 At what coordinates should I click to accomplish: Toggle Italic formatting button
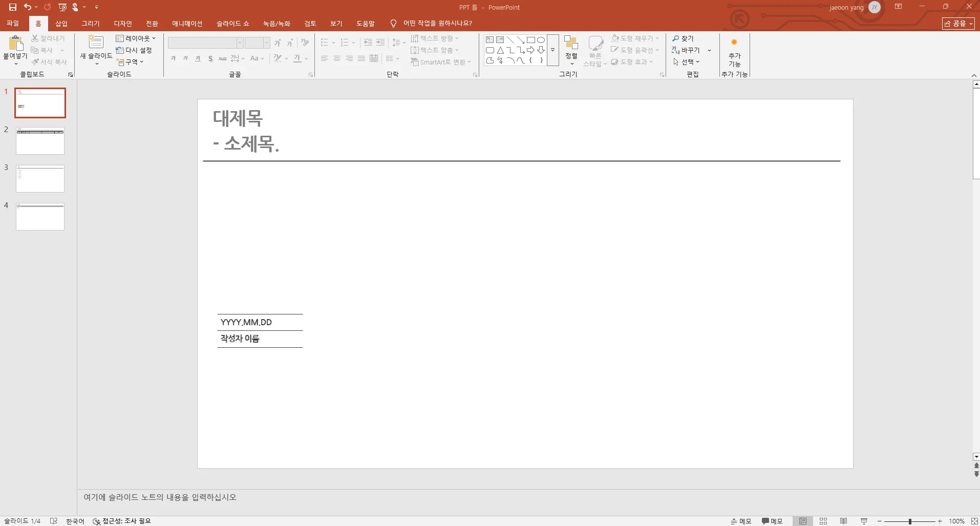[186, 59]
